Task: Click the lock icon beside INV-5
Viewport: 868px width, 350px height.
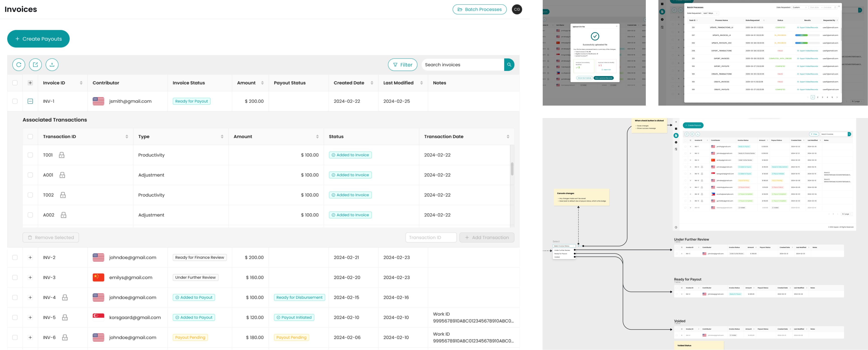Action: (65, 318)
